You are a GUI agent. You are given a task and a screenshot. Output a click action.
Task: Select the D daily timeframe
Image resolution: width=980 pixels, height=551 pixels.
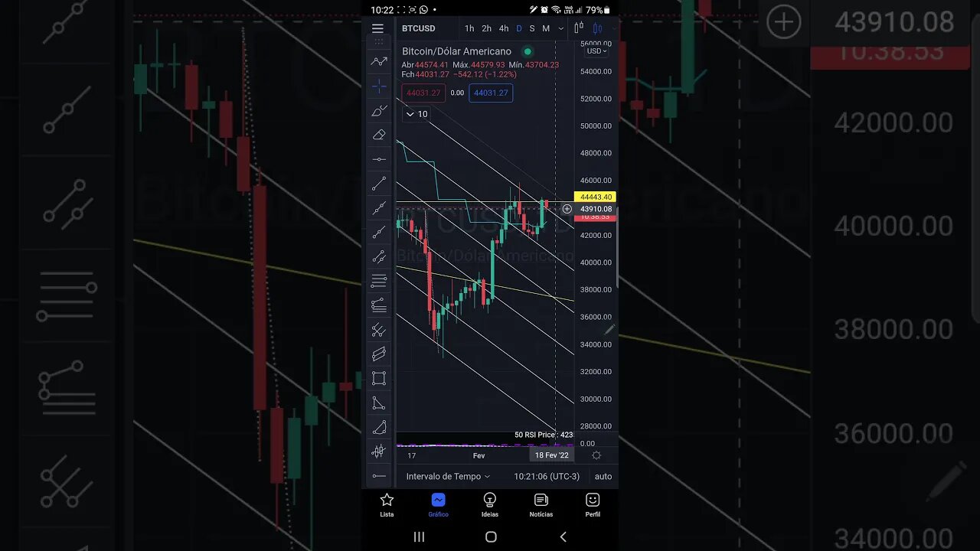pyautogui.click(x=518, y=28)
